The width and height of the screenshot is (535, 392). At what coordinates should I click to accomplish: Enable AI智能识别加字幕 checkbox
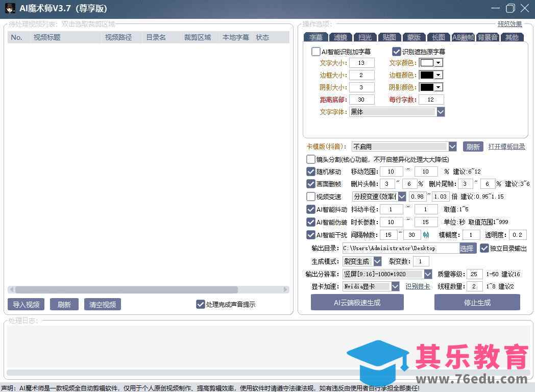[316, 52]
